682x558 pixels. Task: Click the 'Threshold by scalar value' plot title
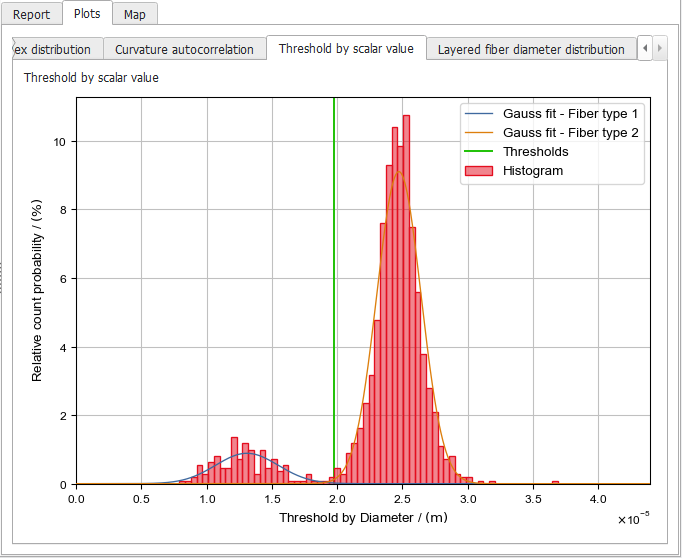coord(91,78)
